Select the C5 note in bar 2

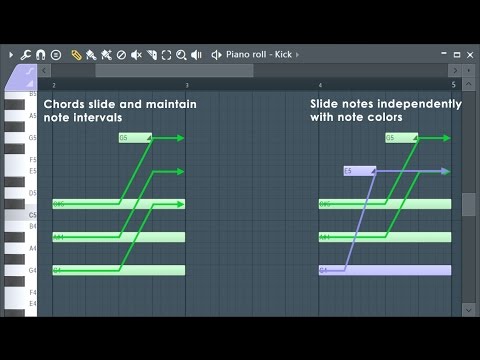click(x=119, y=204)
